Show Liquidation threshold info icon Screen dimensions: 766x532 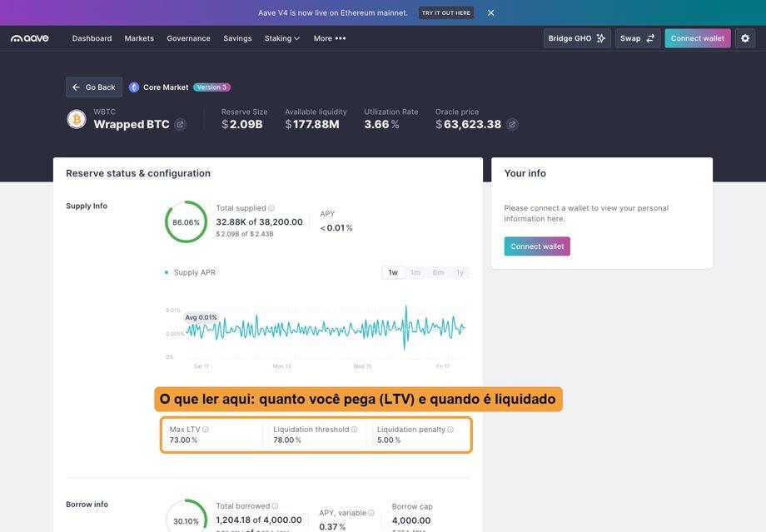tap(354, 430)
